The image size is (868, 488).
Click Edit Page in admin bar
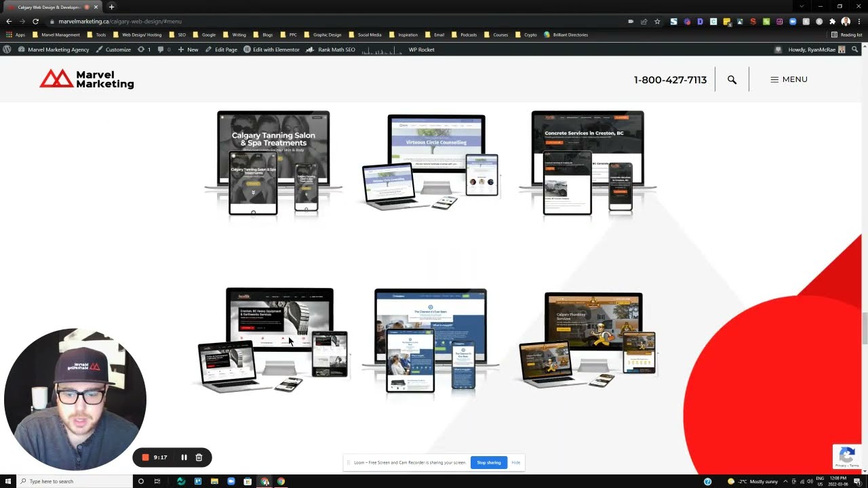(x=222, y=49)
